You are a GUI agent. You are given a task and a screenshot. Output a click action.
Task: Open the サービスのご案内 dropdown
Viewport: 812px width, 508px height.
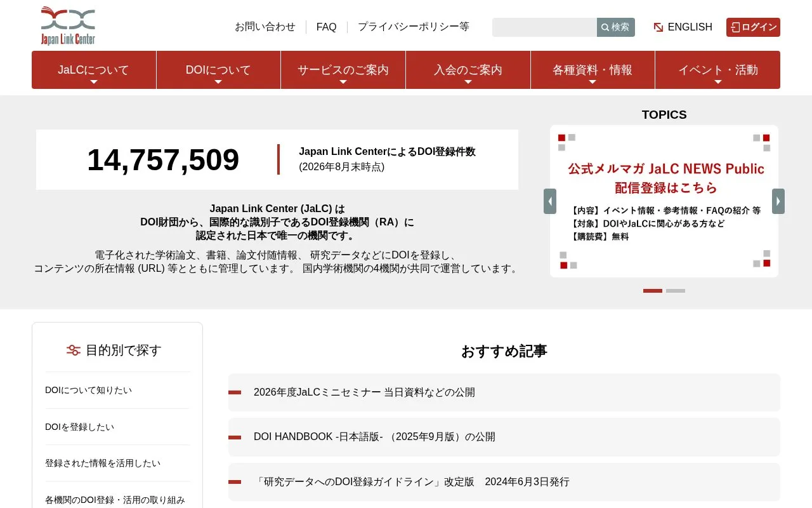click(x=343, y=70)
